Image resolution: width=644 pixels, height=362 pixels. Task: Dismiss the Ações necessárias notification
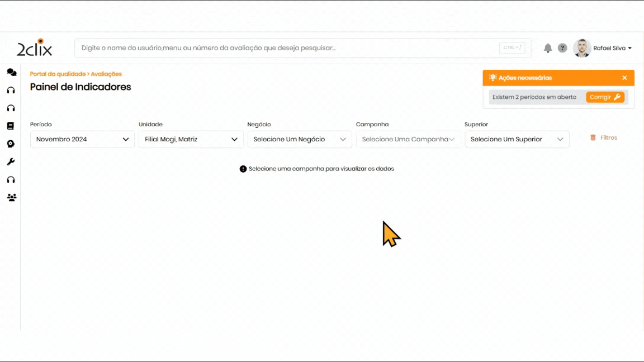(624, 78)
